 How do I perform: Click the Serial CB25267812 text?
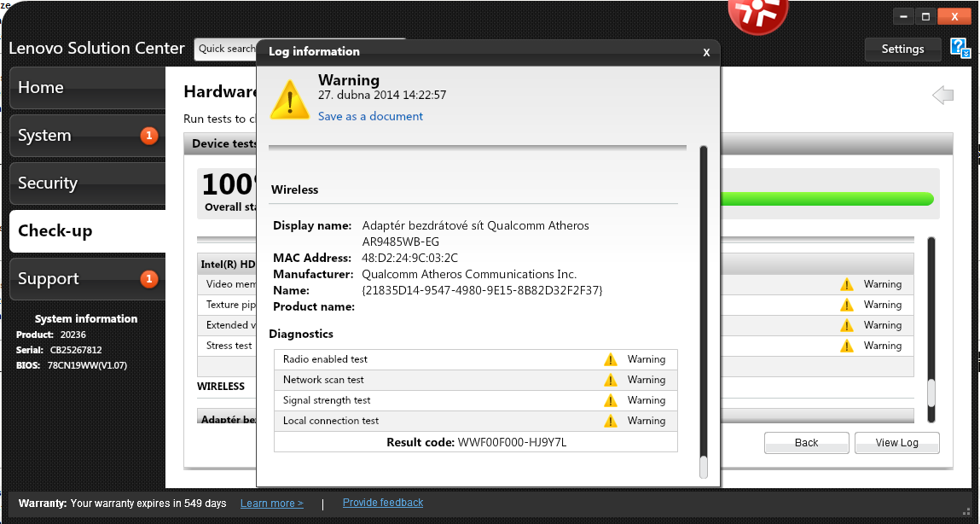(x=59, y=350)
